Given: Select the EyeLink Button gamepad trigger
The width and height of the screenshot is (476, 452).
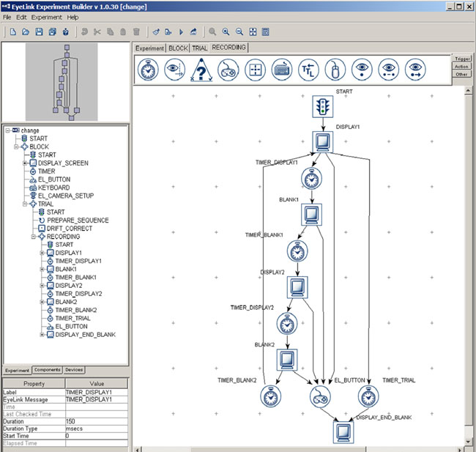Looking at the screenshot, I should (x=228, y=70).
